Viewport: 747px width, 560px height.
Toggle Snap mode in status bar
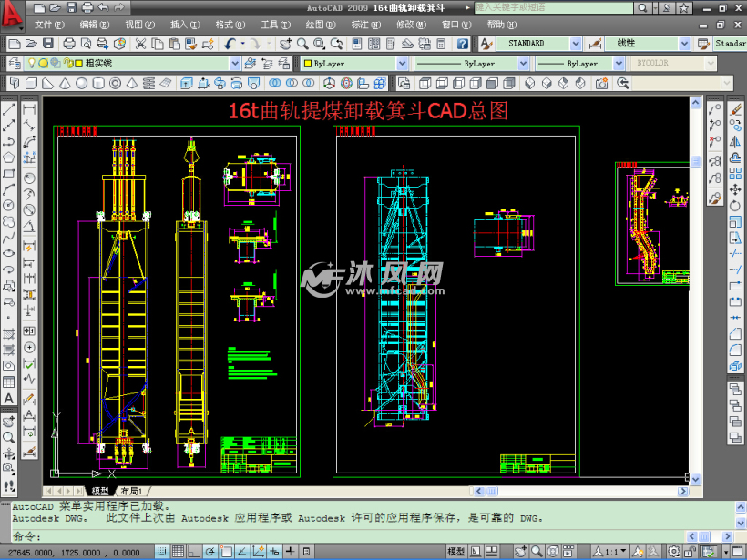(x=162, y=552)
